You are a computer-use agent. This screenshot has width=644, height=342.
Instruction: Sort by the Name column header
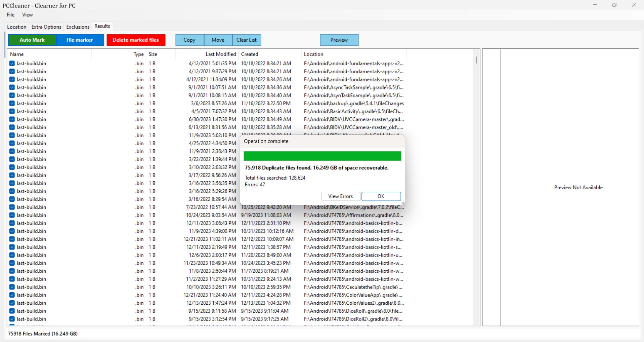pyautogui.click(x=50, y=54)
